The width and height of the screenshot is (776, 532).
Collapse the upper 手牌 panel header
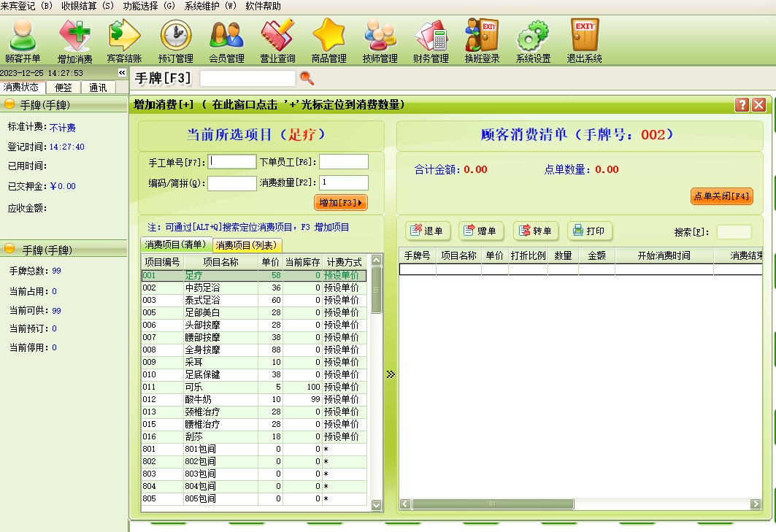(10, 104)
